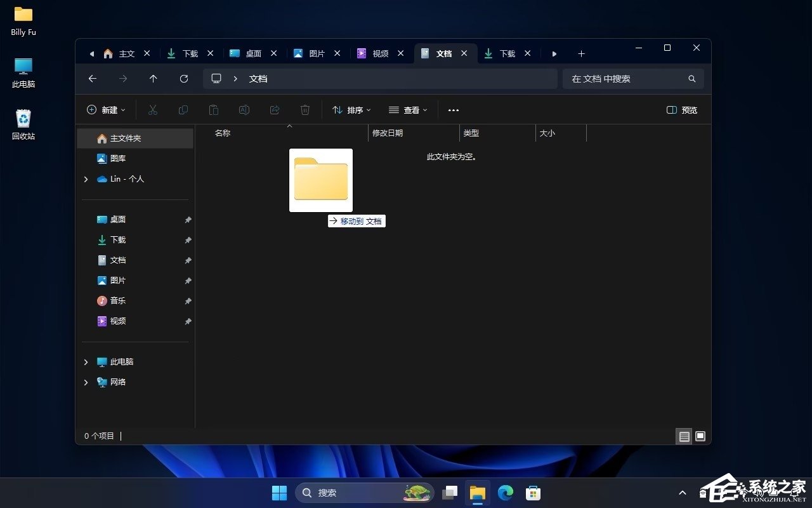
Task: Switch to large icons view in status bar
Action: pos(700,436)
